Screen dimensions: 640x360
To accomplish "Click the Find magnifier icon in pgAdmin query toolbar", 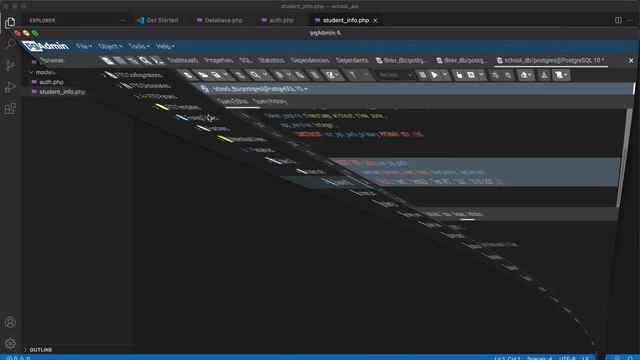I will coord(255,75).
